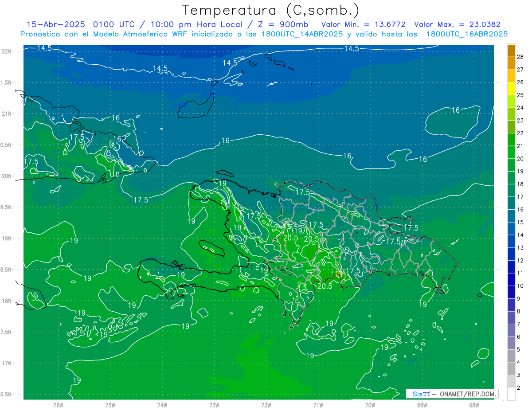
Task: Click the color legend number 10
Action: pos(520,286)
